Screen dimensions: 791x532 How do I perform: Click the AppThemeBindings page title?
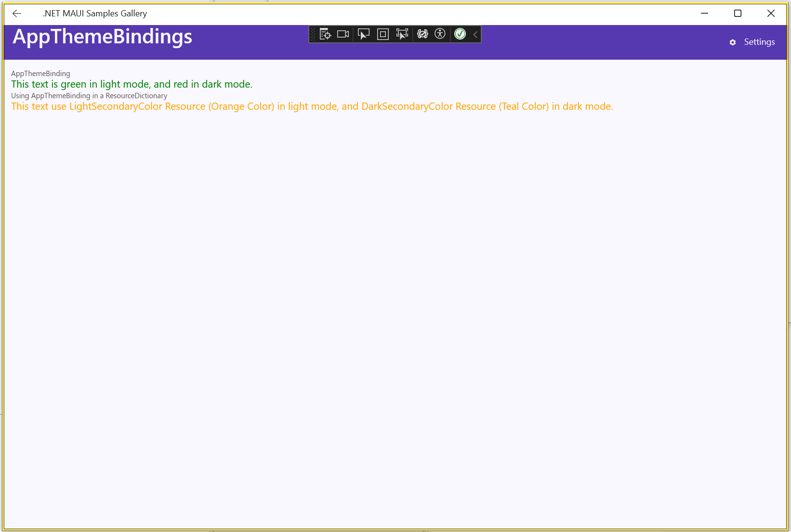pyautogui.click(x=102, y=37)
